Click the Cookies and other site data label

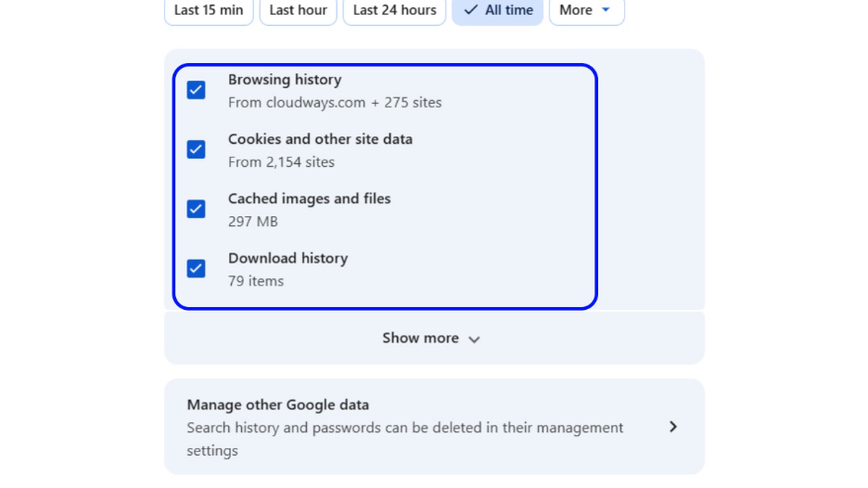320,139
